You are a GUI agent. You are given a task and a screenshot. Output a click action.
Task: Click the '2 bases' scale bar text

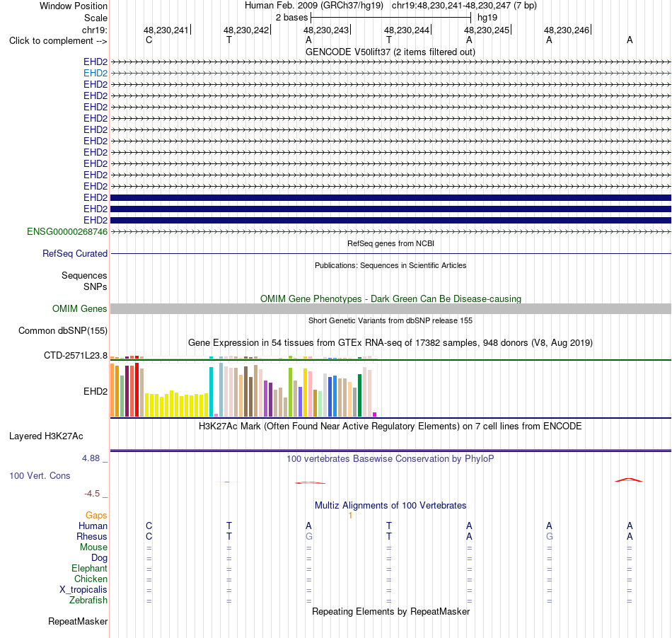tap(291, 18)
